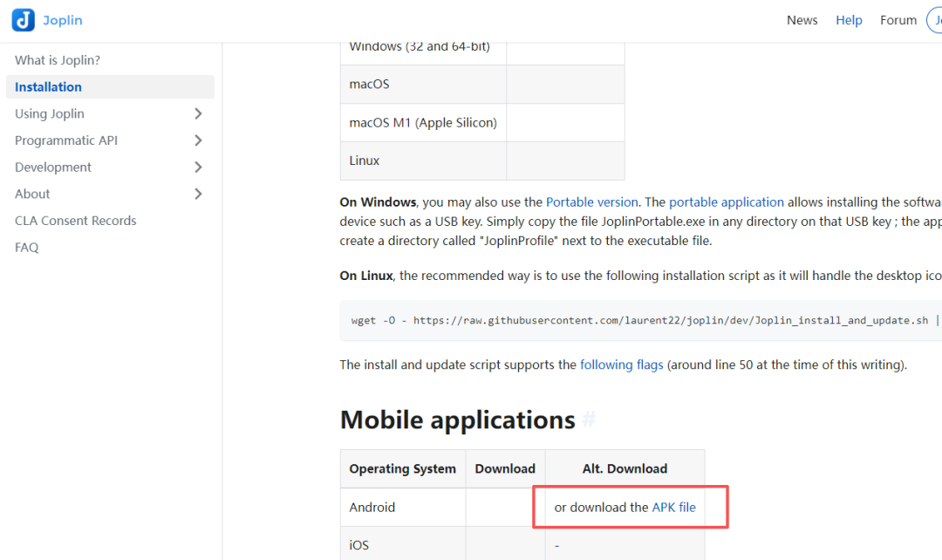Expand the Development chevron
942x560 pixels.
198,167
